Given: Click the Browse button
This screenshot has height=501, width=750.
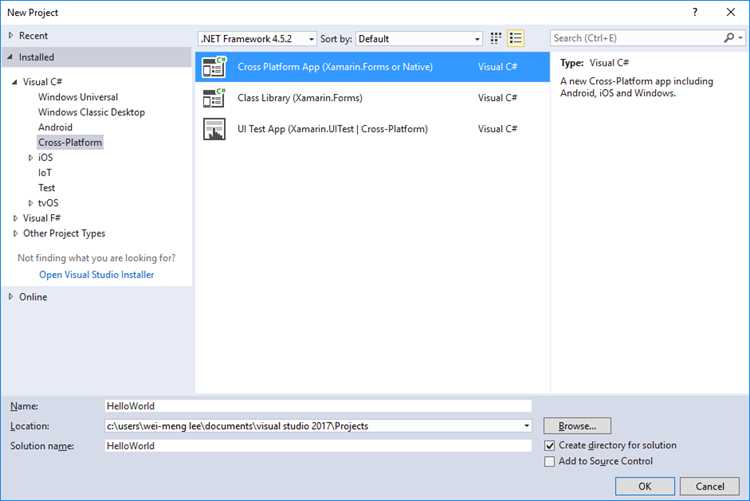Looking at the screenshot, I should pos(577,426).
